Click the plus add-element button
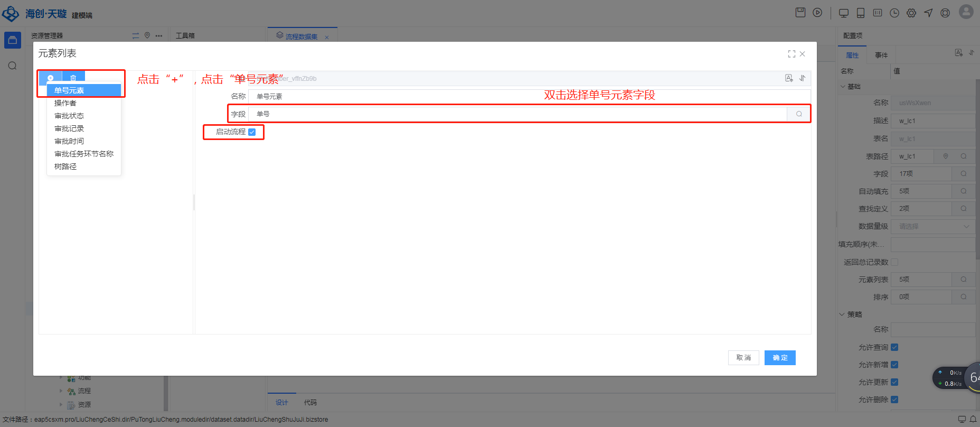980x427 pixels. (x=51, y=78)
